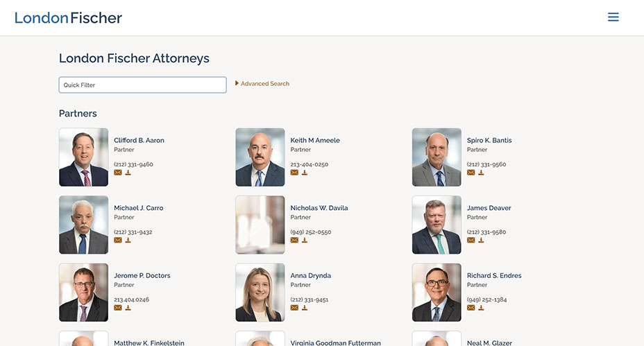Click Anna Drynda's headshot photo

click(260, 292)
